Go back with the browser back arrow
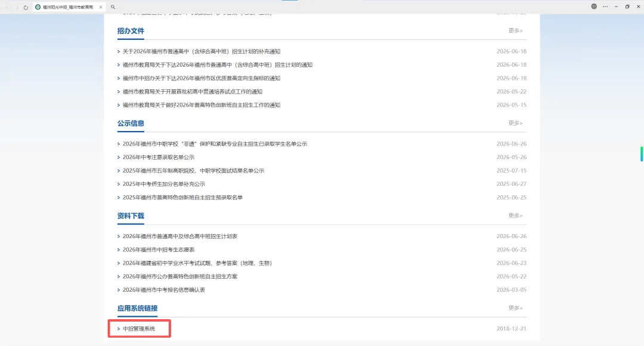The image size is (644, 346). coord(7,7)
